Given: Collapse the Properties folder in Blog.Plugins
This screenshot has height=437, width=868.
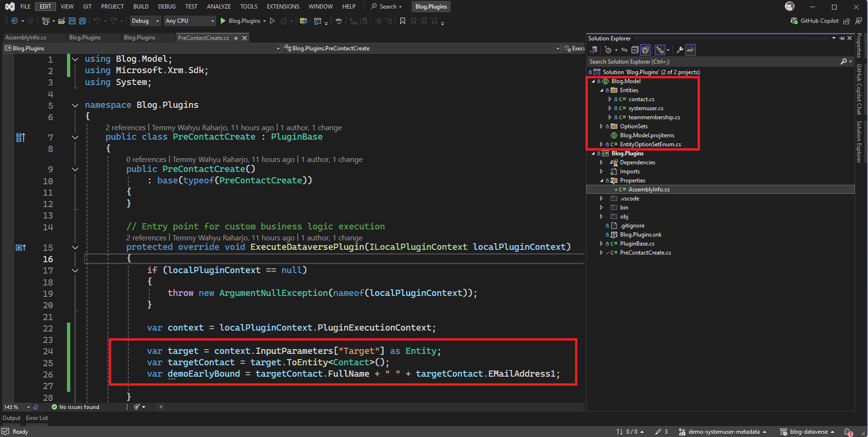Looking at the screenshot, I should 602,180.
